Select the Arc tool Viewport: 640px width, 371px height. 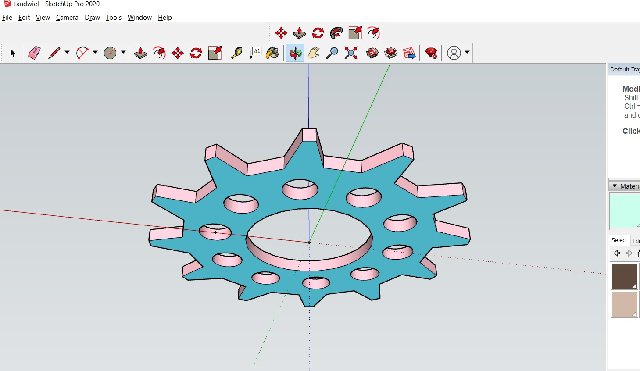(82, 53)
